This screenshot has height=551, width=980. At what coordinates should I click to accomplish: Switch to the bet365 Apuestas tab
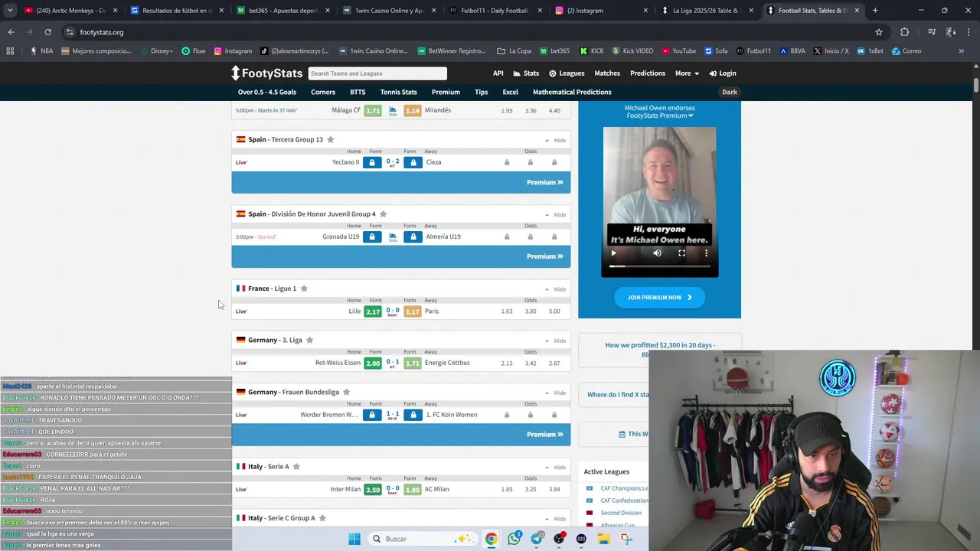[x=281, y=11]
